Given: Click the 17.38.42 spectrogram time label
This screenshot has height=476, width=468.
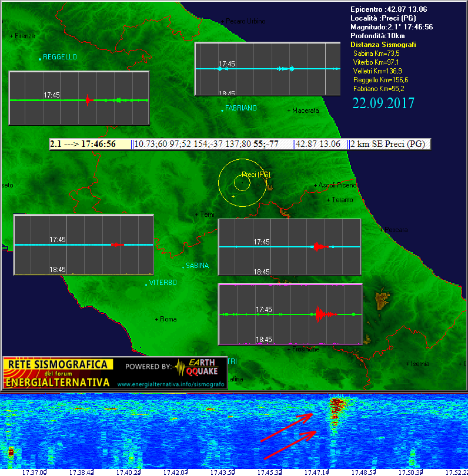Looking at the screenshot, I should [x=81, y=472].
